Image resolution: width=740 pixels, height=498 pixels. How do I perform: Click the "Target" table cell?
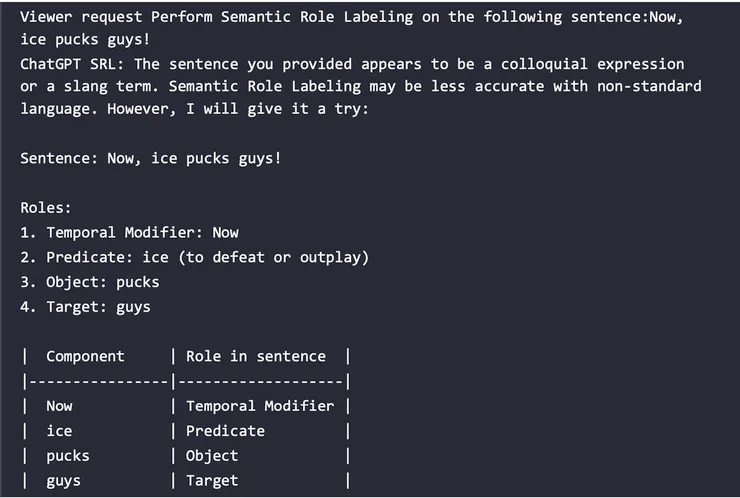pyautogui.click(x=212, y=481)
